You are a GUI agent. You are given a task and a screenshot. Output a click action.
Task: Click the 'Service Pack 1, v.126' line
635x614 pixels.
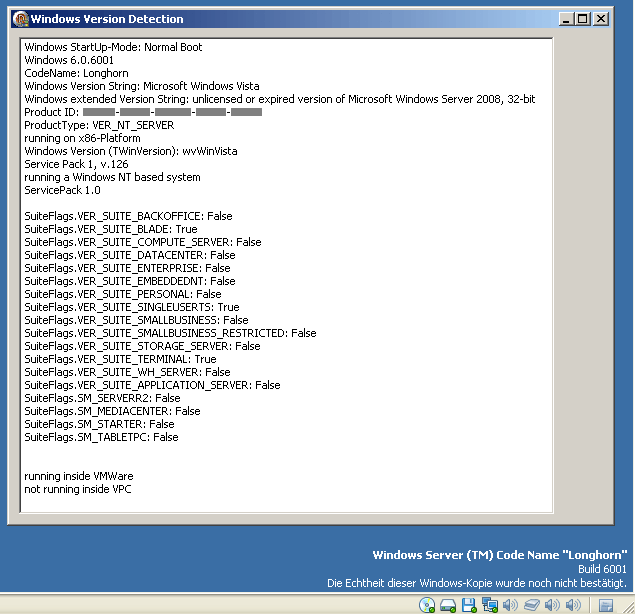[x=76, y=164]
